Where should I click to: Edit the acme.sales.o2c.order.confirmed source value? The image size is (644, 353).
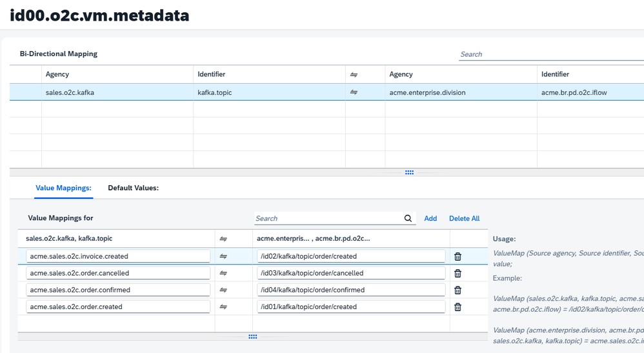click(x=118, y=290)
